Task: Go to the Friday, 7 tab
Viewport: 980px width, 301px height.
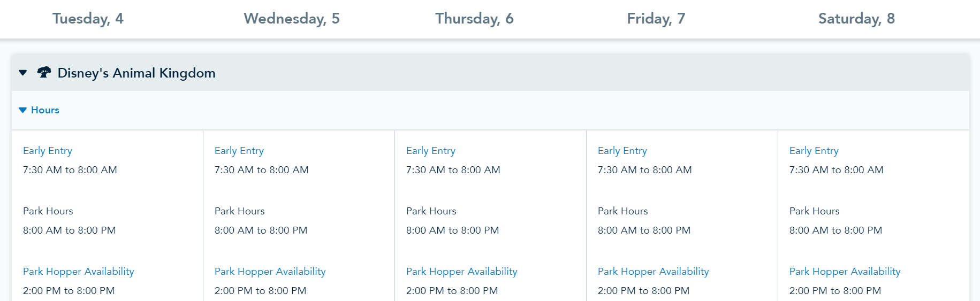Action: pyautogui.click(x=656, y=19)
